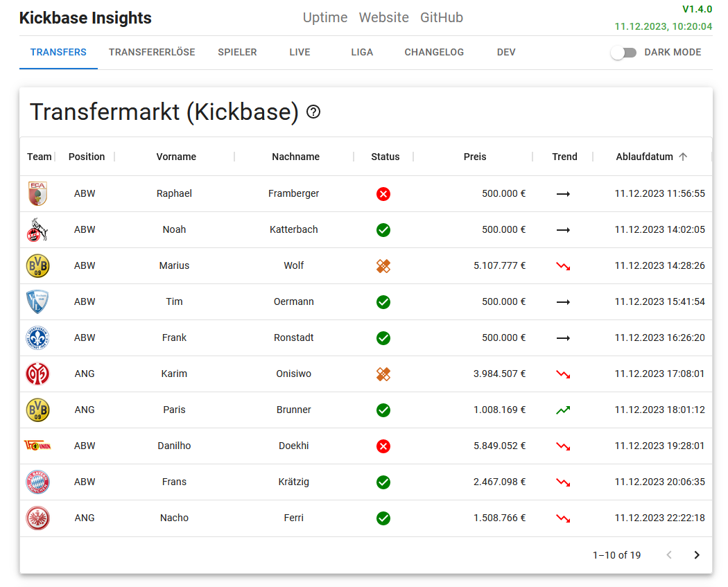Screen dimensions: 728x587
Task: Click the expiry date 11.12.2023 22:22:18
Action: pos(660,518)
